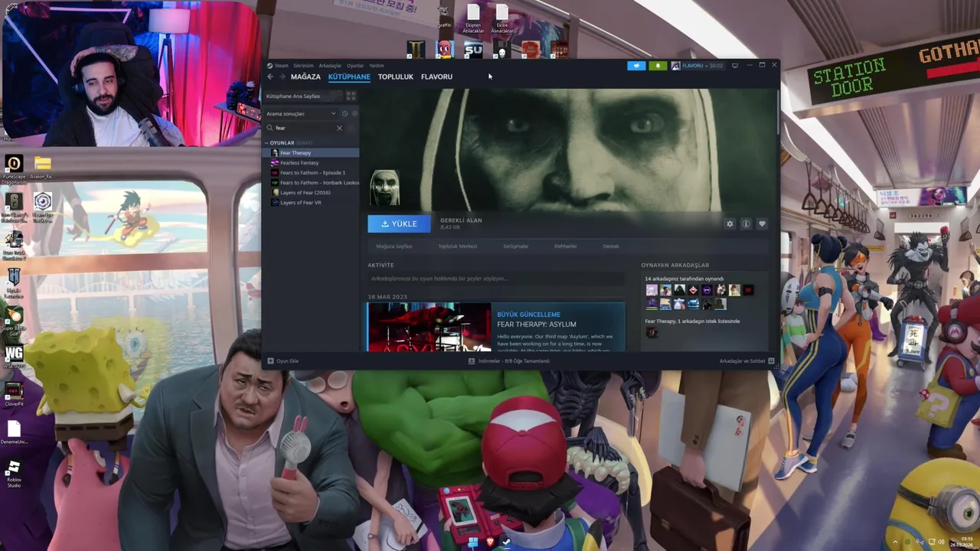Image resolution: width=980 pixels, height=551 pixels.
Task: Select Fearless Fantasy in game list
Action: (311, 163)
